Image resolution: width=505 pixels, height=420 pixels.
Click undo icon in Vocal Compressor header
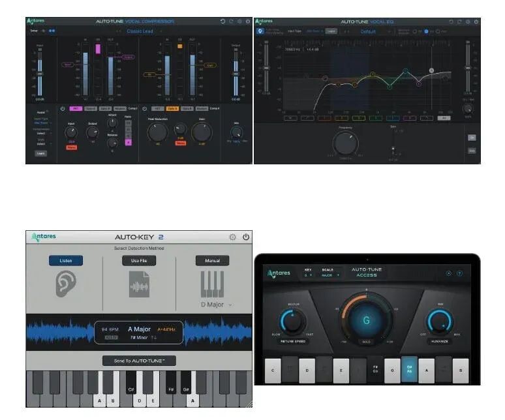(x=222, y=22)
